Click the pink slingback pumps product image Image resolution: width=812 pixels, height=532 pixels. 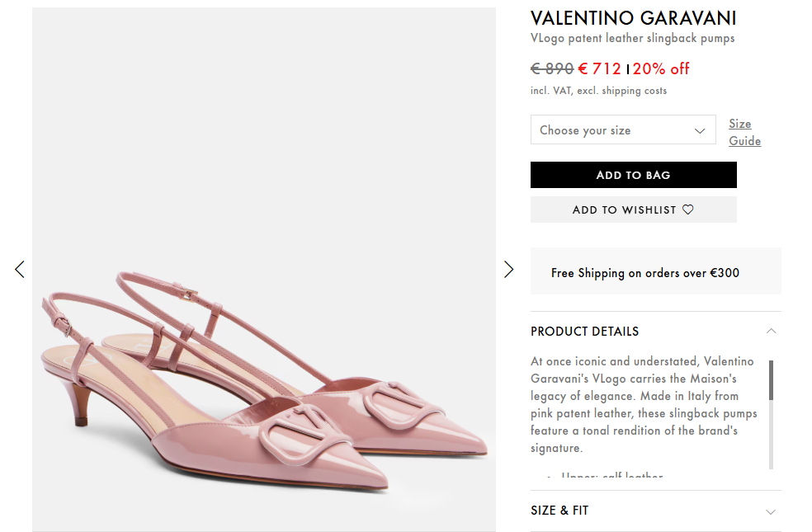click(264, 379)
